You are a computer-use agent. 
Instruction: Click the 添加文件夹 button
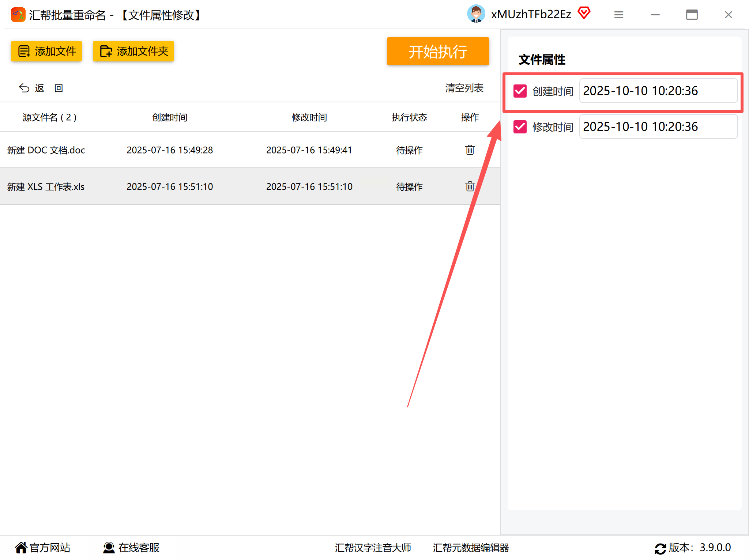tap(133, 51)
